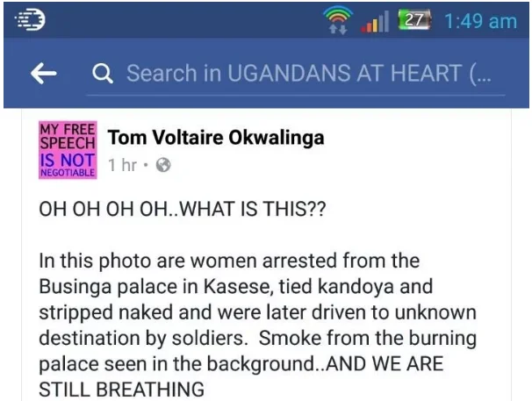Open Tom Voltaire Okwalinga's profile picture
532x401 pixels.
click(x=68, y=150)
